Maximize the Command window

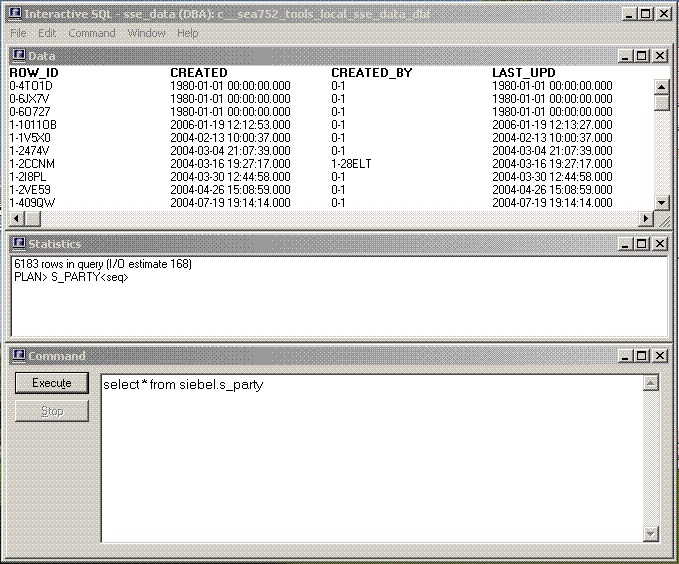coord(642,356)
